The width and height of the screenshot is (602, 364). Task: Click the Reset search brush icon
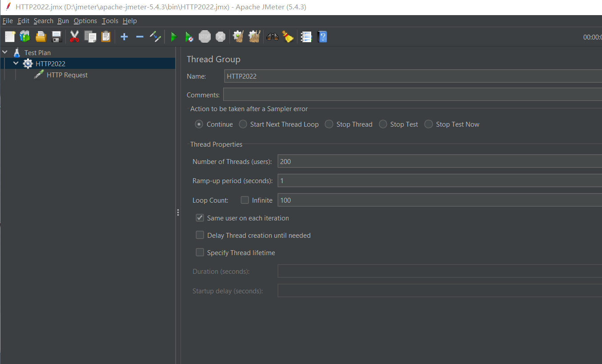tap(288, 36)
